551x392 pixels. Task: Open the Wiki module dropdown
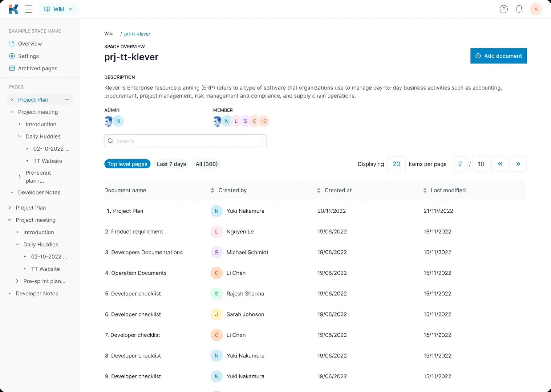pyautogui.click(x=58, y=9)
